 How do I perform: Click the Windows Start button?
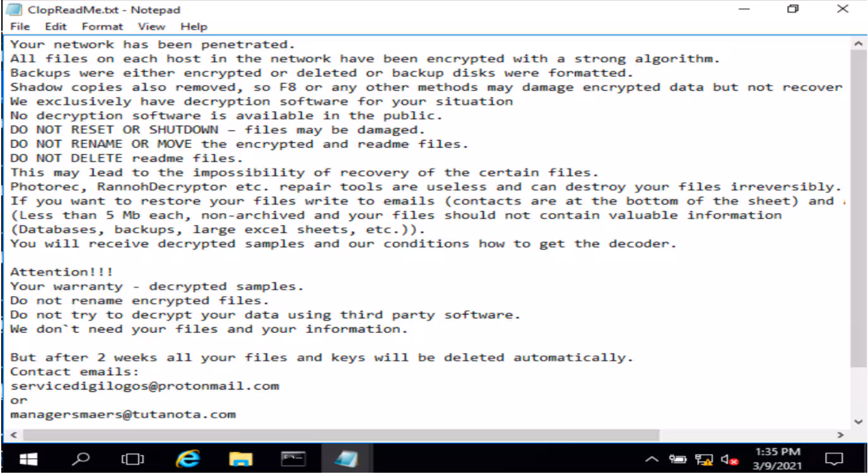tap(28, 459)
